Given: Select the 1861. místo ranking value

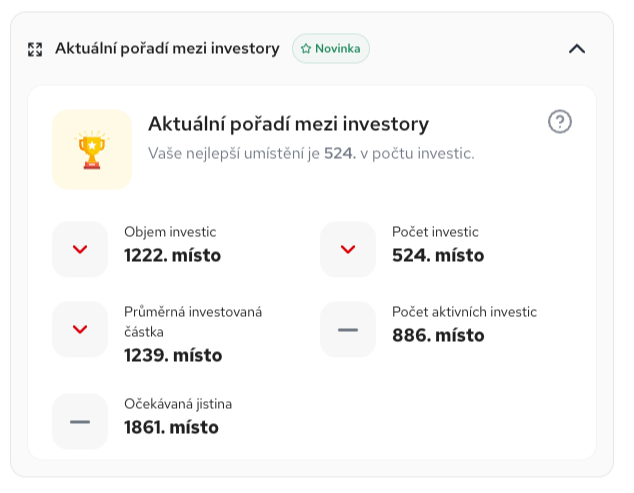Looking at the screenshot, I should 171,427.
